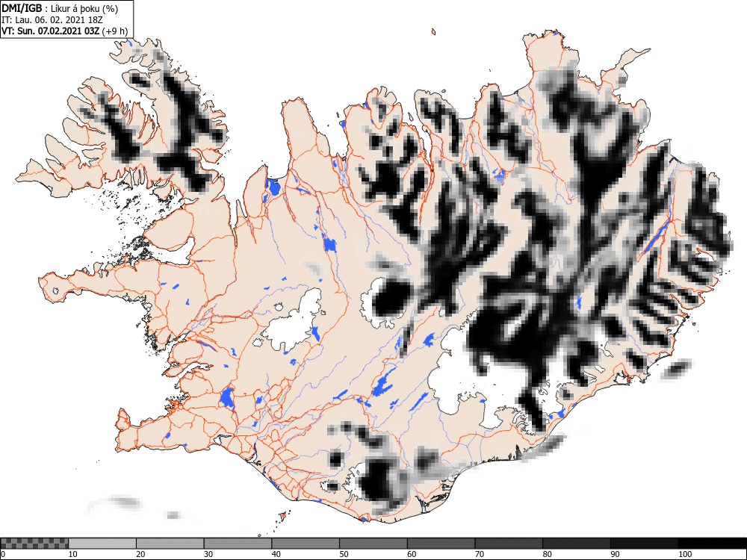Pick the 70-80 dark gray legend swatch

(x=509, y=544)
